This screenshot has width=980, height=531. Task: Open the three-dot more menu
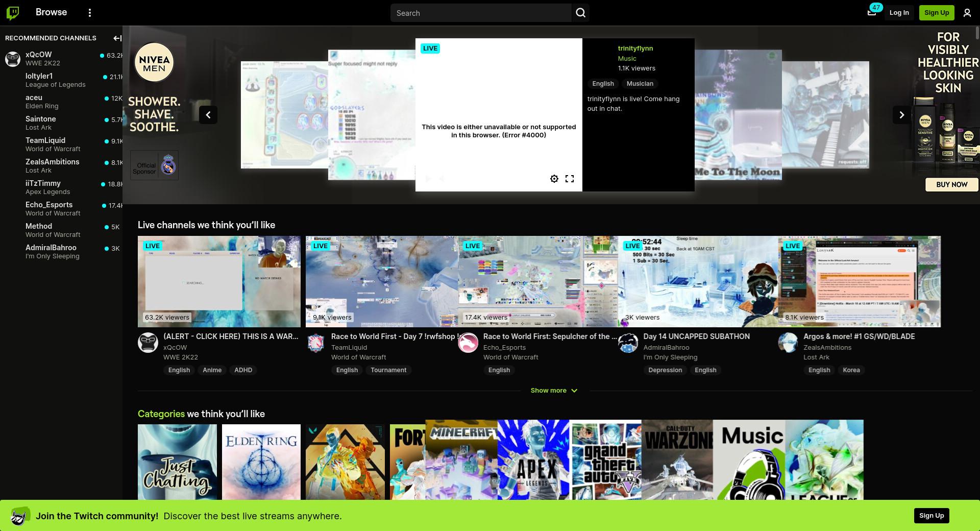pos(90,13)
